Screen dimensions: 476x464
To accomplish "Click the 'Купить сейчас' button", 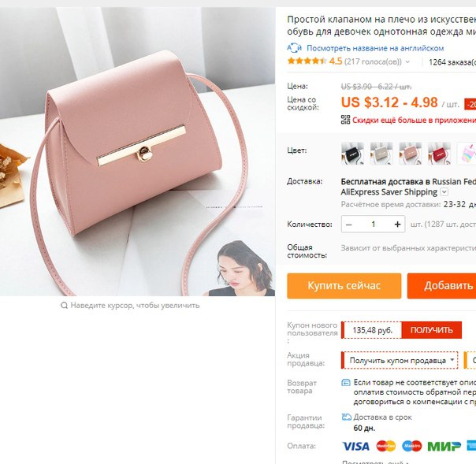I will pos(344,285).
